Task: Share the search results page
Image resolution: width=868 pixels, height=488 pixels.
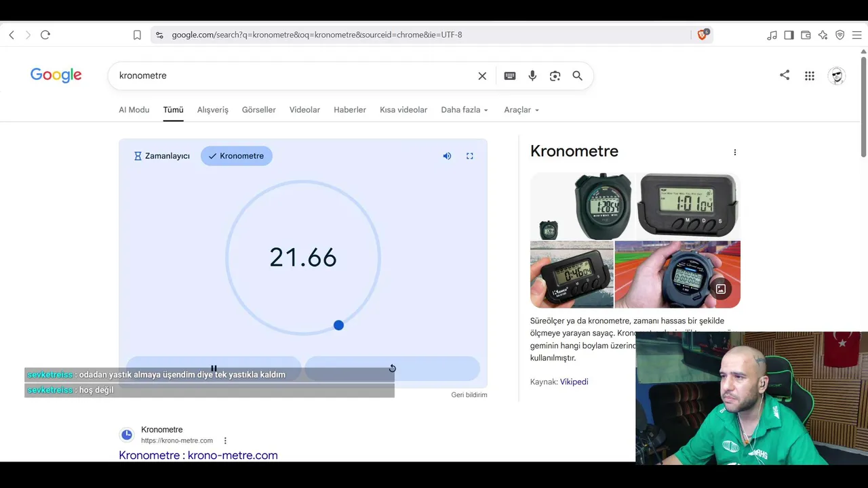Action: [x=785, y=75]
